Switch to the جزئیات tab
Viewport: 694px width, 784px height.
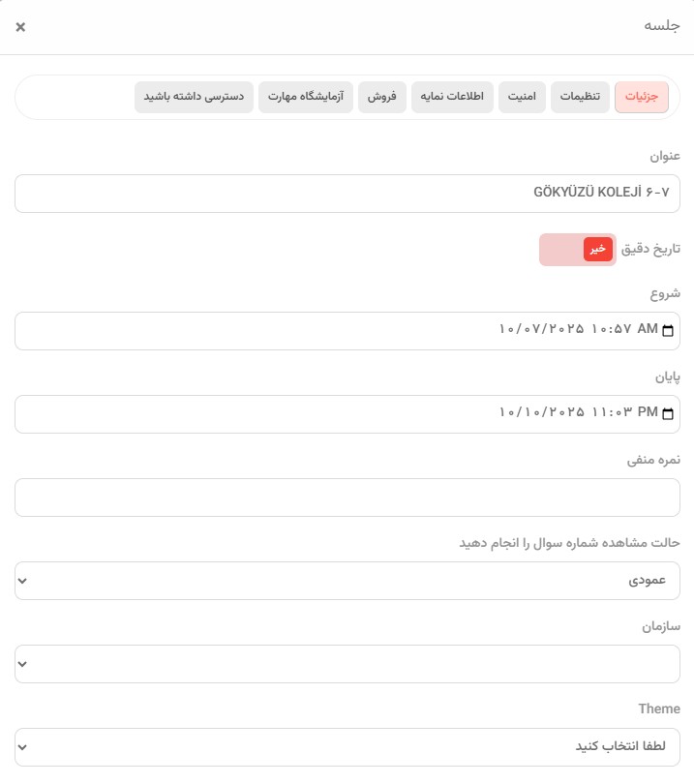pyautogui.click(x=642, y=97)
